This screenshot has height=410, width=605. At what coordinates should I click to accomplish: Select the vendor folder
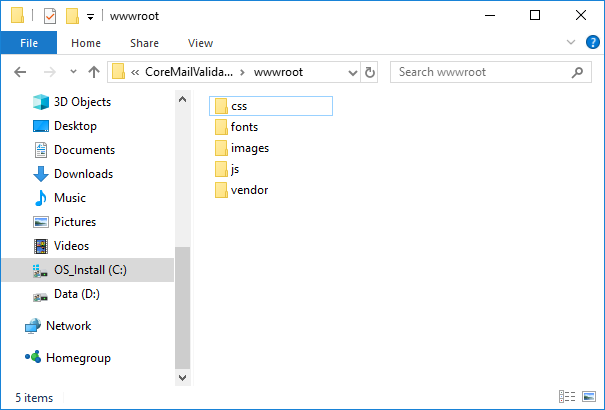(x=248, y=190)
